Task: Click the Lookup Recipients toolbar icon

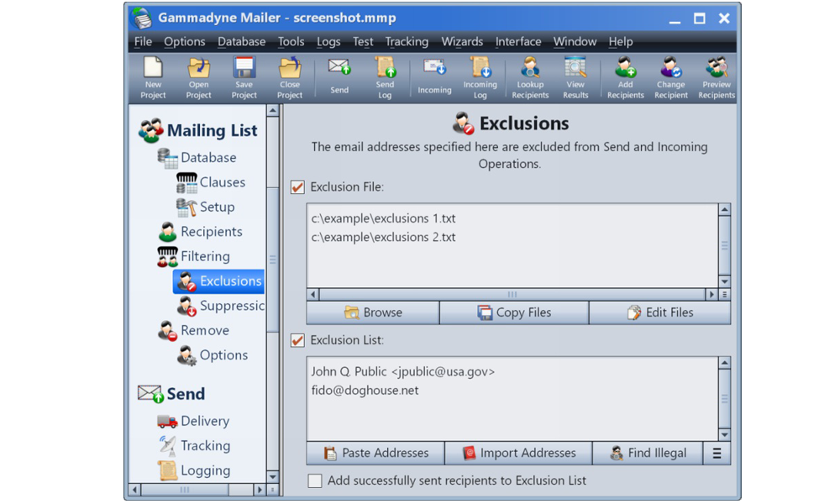Action: [529, 77]
